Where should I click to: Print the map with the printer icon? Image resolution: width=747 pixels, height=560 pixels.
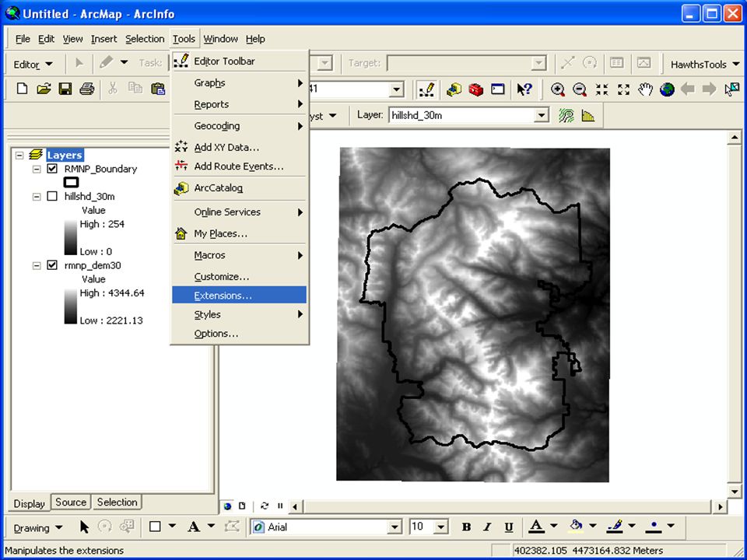[86, 89]
